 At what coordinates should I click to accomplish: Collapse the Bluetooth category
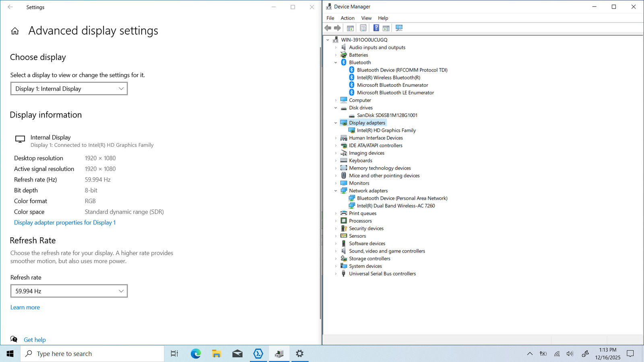(x=336, y=62)
